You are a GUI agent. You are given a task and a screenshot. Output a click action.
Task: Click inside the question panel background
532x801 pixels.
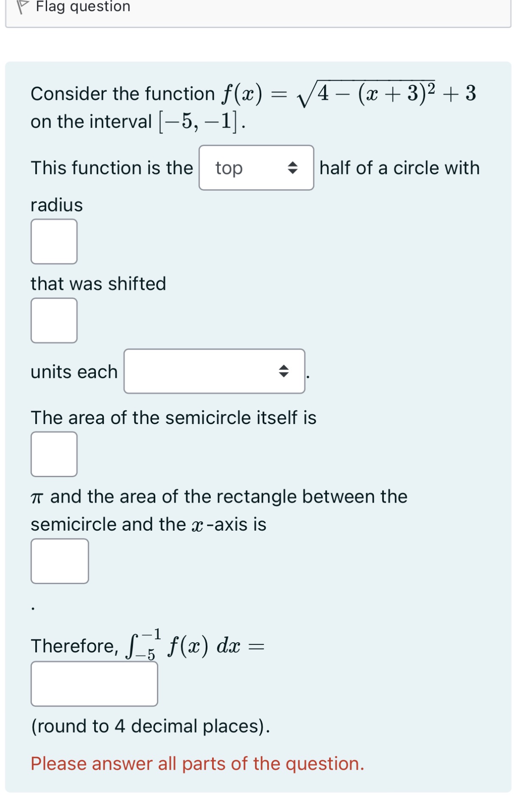click(424, 616)
